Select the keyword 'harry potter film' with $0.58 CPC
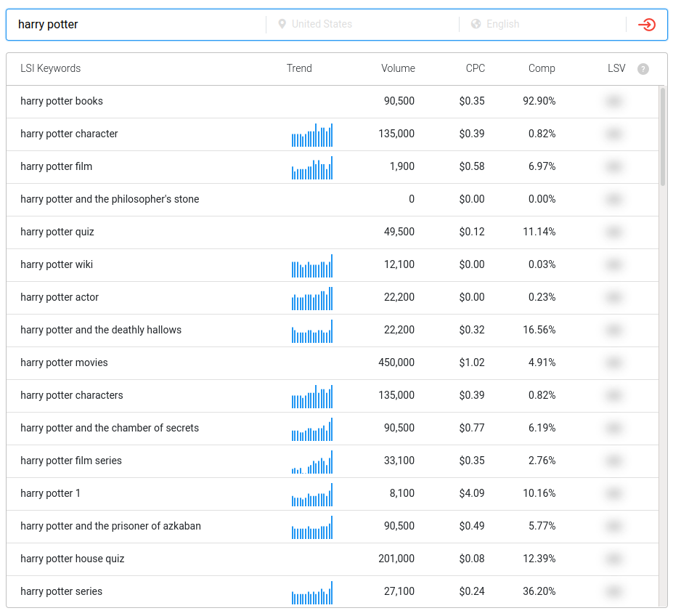The width and height of the screenshot is (681, 616). pyautogui.click(x=56, y=166)
